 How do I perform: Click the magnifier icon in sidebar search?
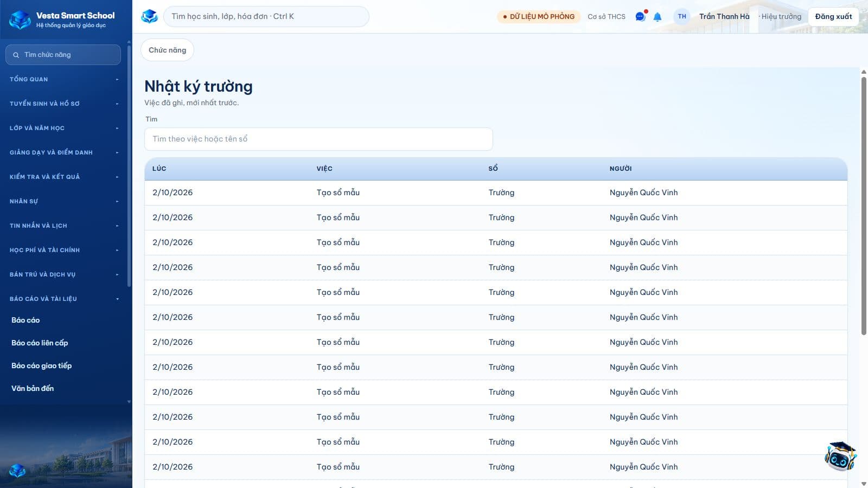pyautogui.click(x=16, y=55)
